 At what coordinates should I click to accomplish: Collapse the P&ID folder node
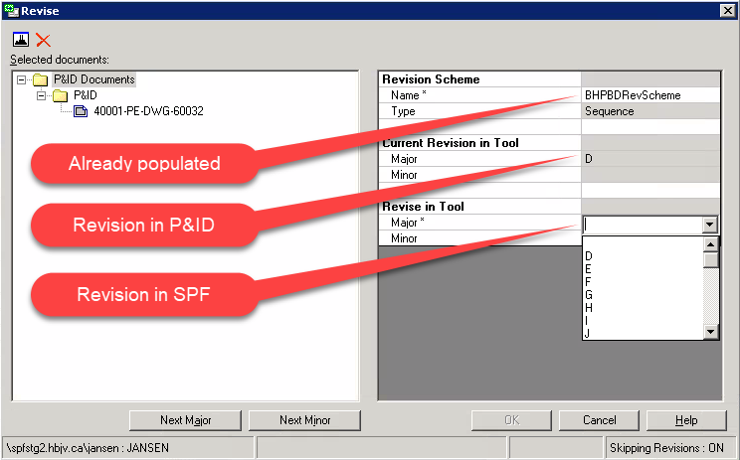(x=42, y=95)
